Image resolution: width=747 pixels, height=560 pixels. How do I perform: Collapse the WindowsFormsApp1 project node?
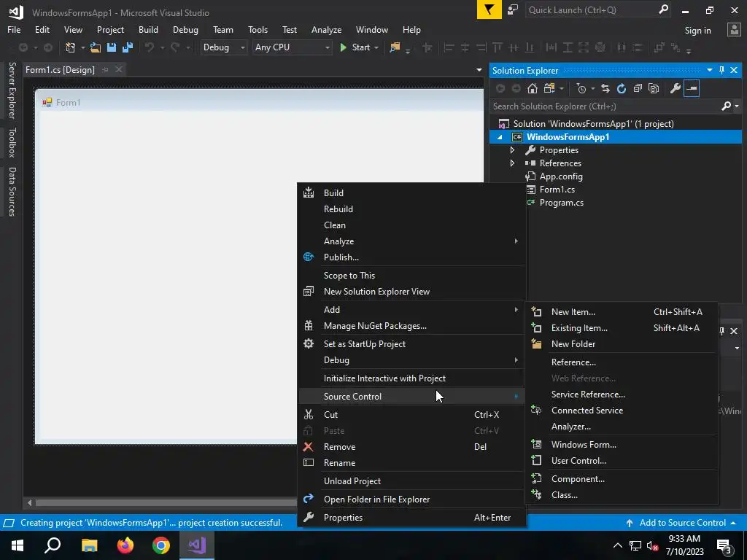[x=500, y=137]
